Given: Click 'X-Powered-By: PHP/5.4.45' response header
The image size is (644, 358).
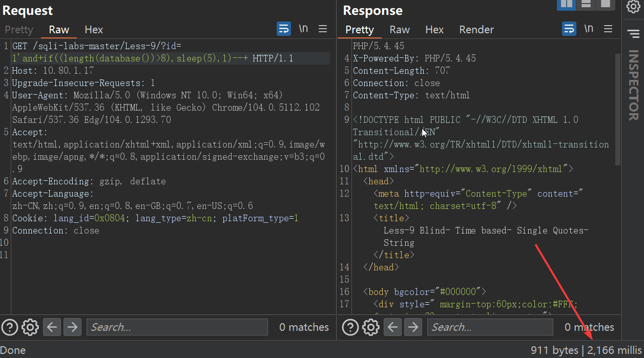Looking at the screenshot, I should pos(414,58).
